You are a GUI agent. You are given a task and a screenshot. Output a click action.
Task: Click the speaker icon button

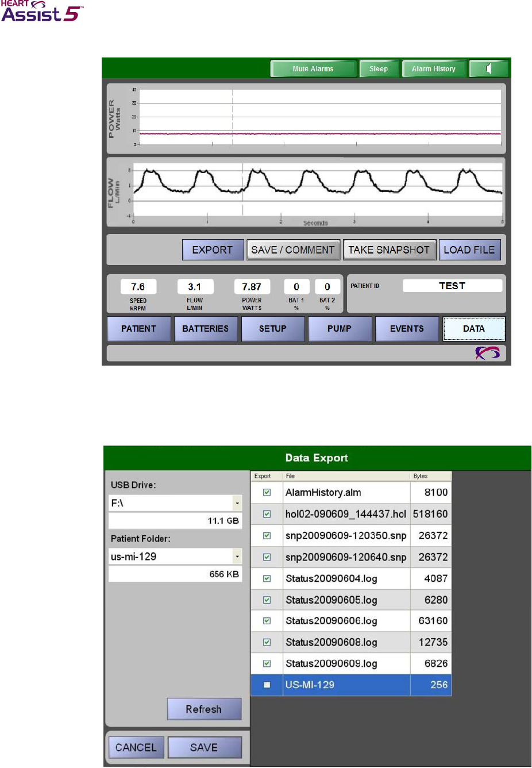pos(489,69)
